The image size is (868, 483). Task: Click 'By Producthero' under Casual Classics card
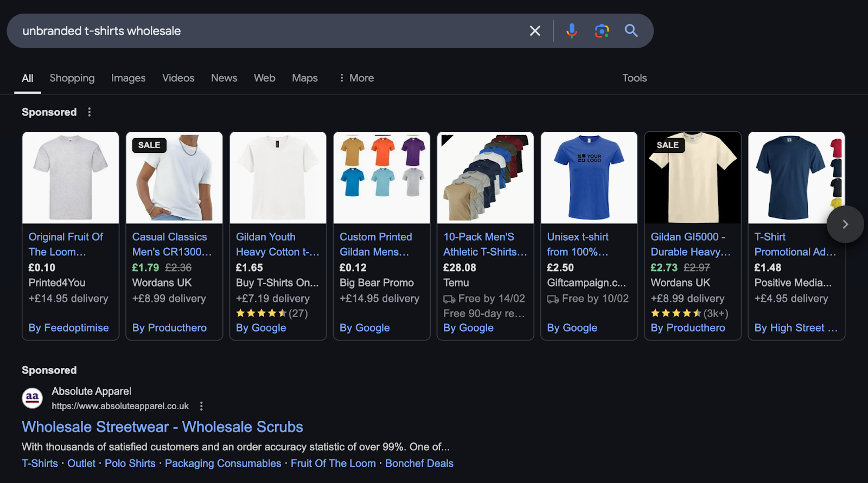tap(169, 328)
